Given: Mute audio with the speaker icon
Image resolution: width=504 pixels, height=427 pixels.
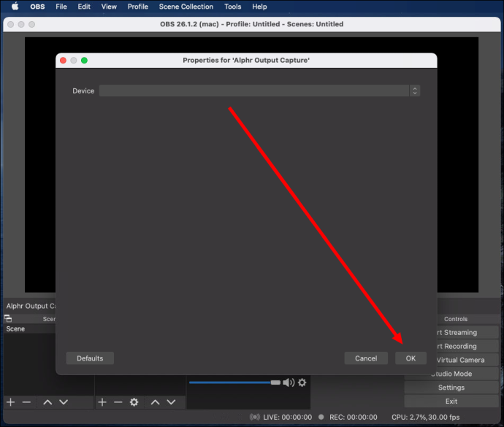Looking at the screenshot, I should point(289,382).
